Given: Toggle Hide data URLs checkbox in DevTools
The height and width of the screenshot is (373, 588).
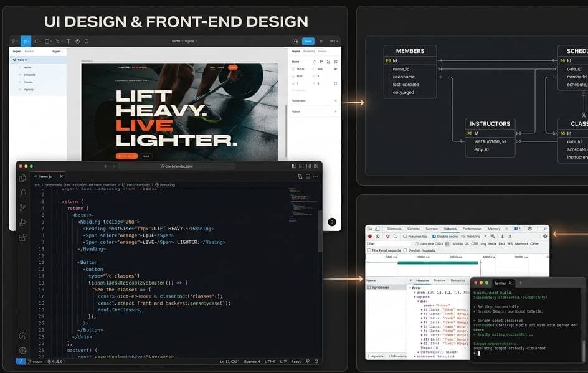Looking at the screenshot, I should pos(417,243).
